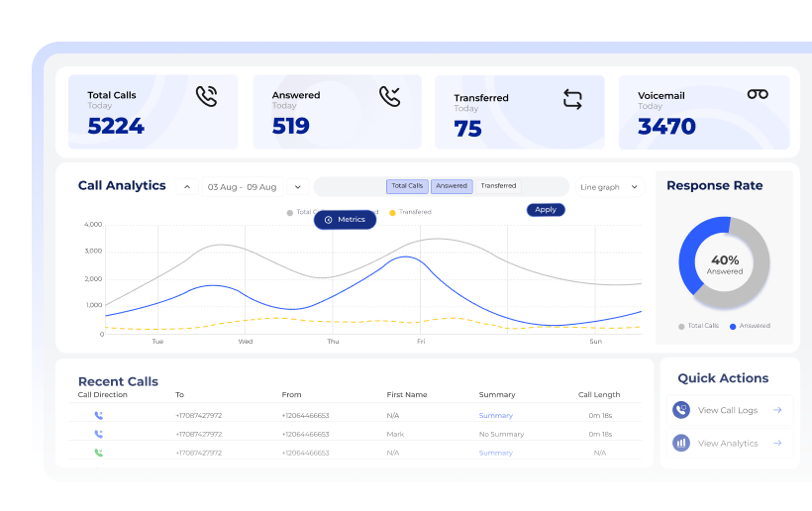Click the up chevron beside Call Analytics
The image size is (812, 511).
pos(187,187)
